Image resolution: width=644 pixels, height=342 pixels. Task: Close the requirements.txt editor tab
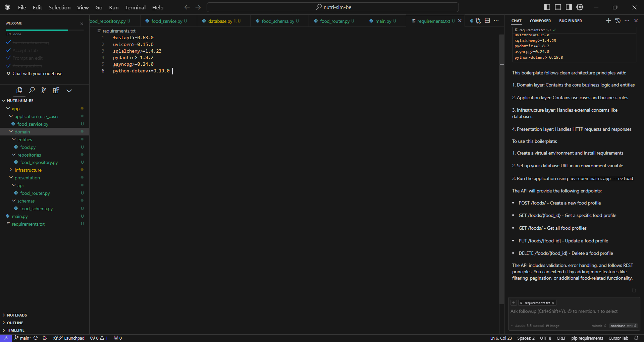click(460, 21)
